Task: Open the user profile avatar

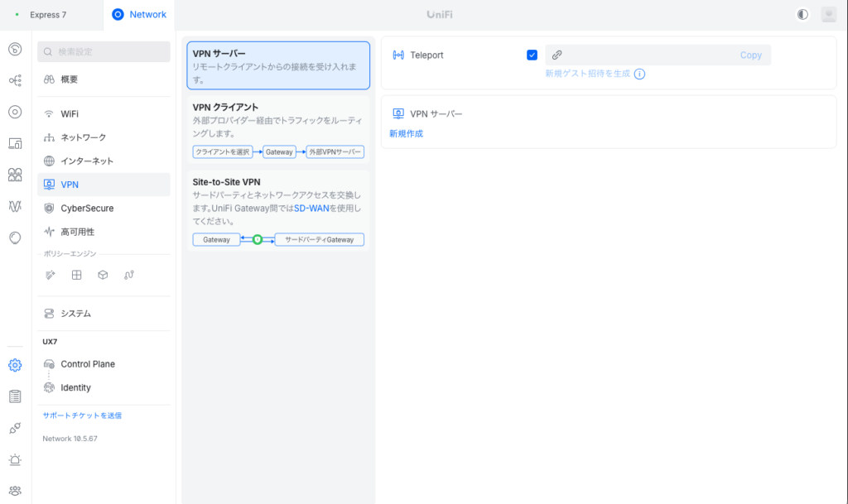Action: point(828,15)
